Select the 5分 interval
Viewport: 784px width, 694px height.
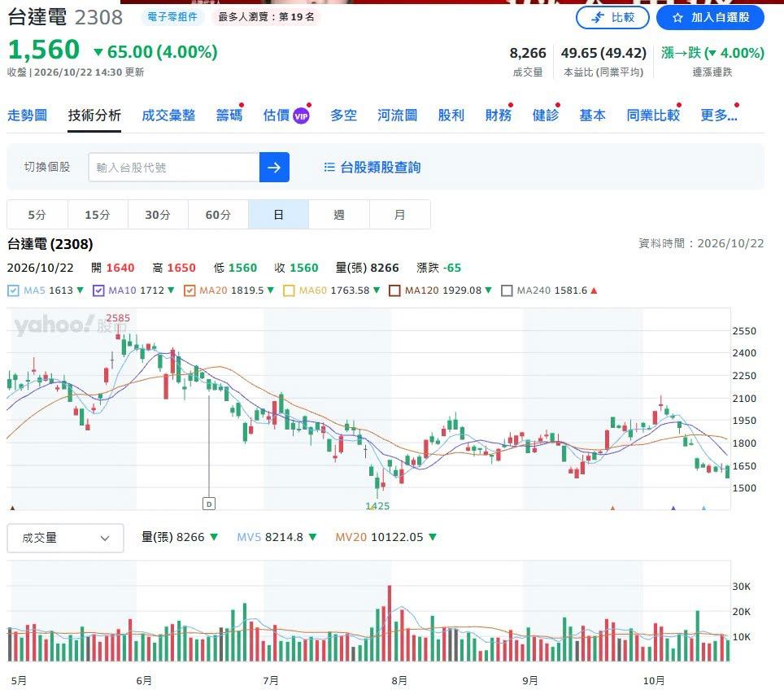37,215
